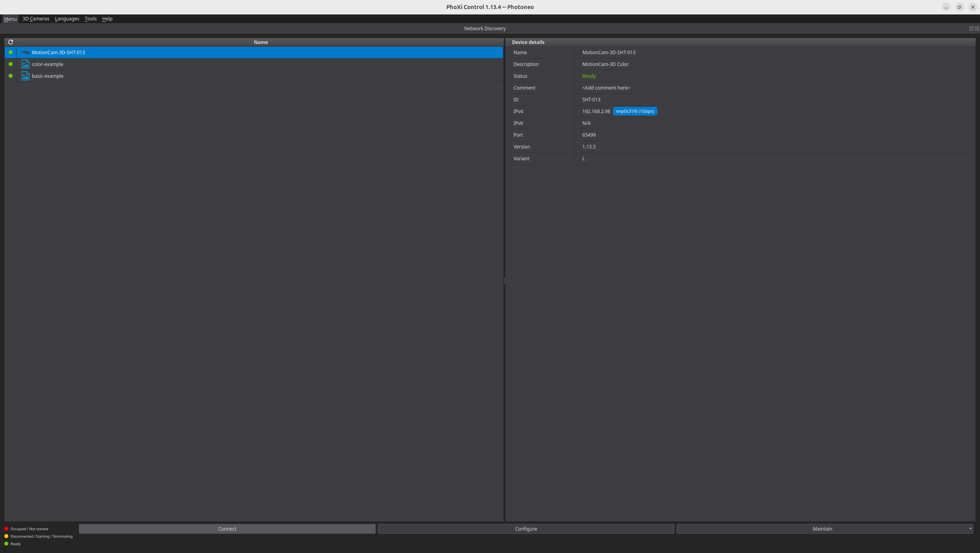Close the Network Discovery panel
The height and width of the screenshot is (553, 980).
click(977, 28)
